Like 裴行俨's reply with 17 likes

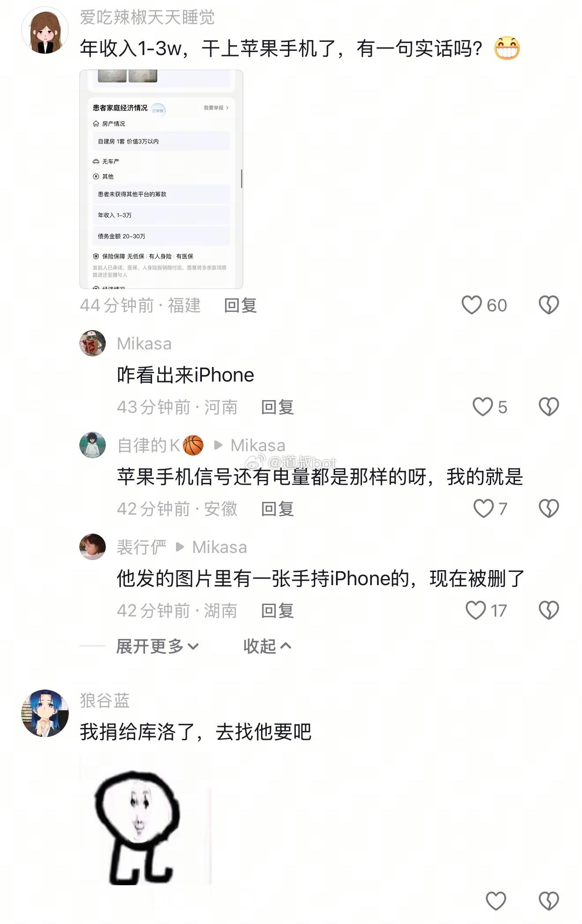coord(476,610)
